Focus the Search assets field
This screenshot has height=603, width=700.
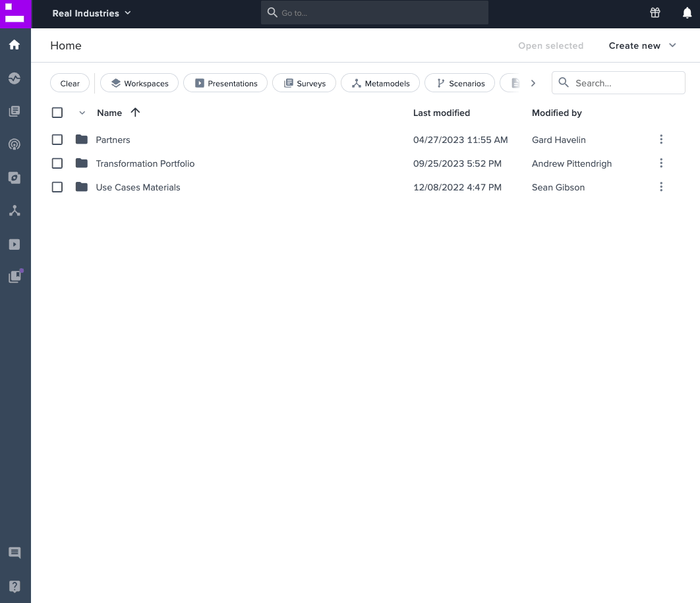click(618, 82)
